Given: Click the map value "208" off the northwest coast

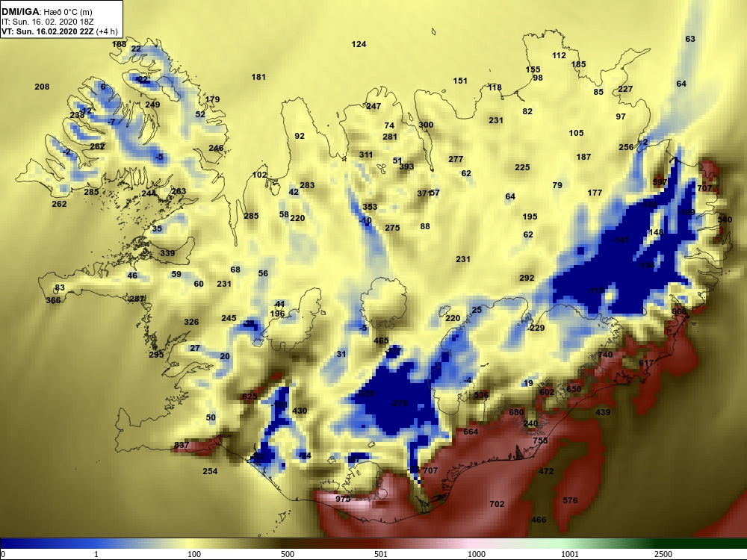Looking at the screenshot, I should pyautogui.click(x=42, y=87).
